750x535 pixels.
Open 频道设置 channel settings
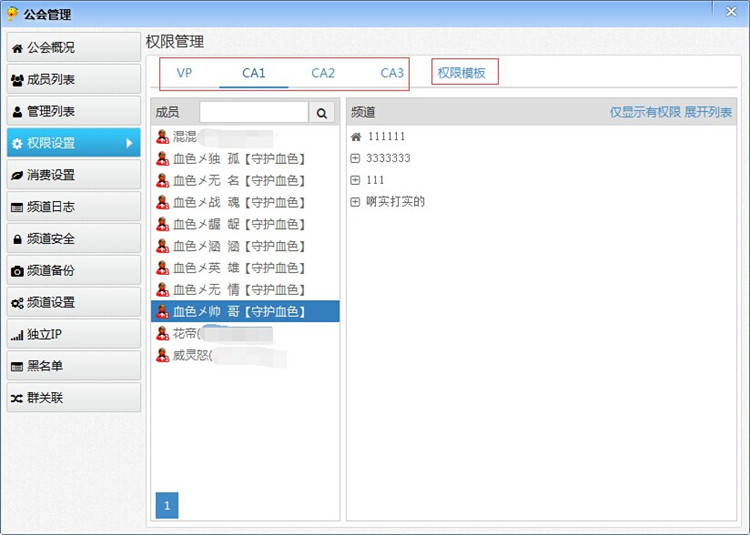(x=74, y=302)
